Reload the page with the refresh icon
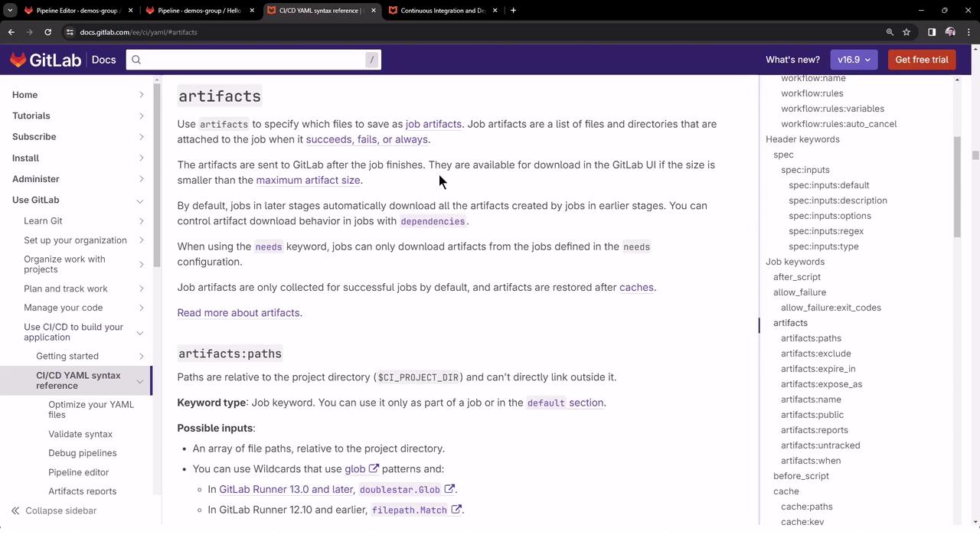980x551 pixels. point(47,32)
